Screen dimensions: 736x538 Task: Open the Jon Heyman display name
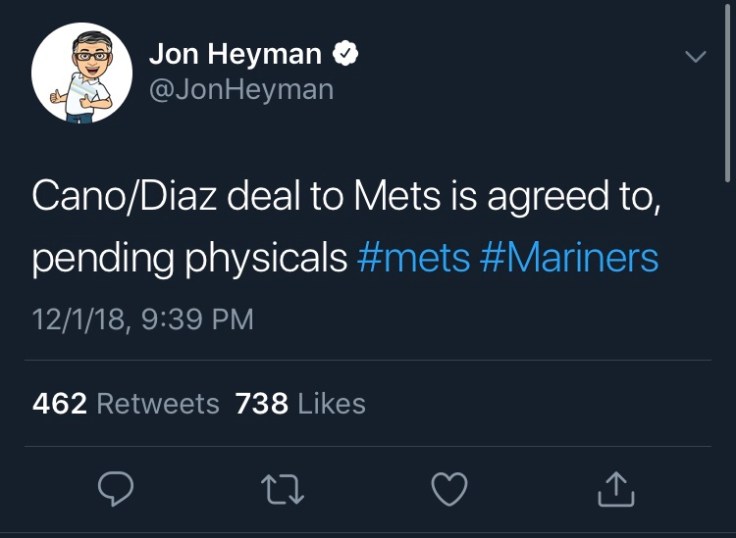coord(235,55)
